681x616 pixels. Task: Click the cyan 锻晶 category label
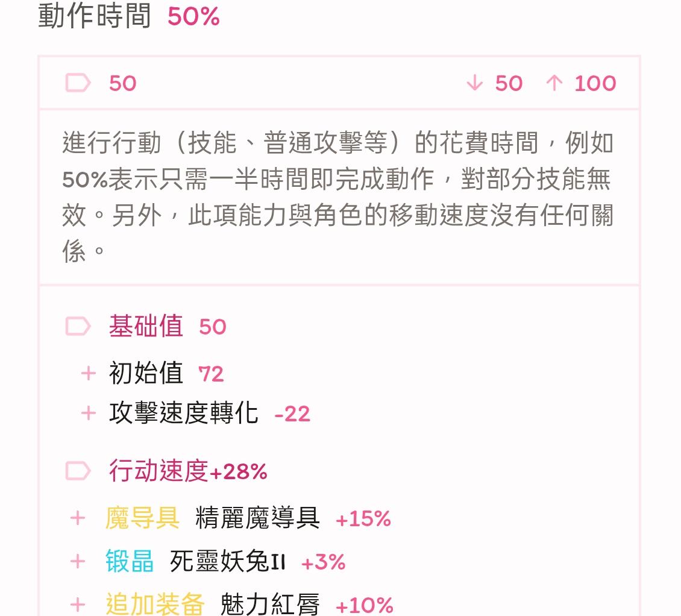130,562
